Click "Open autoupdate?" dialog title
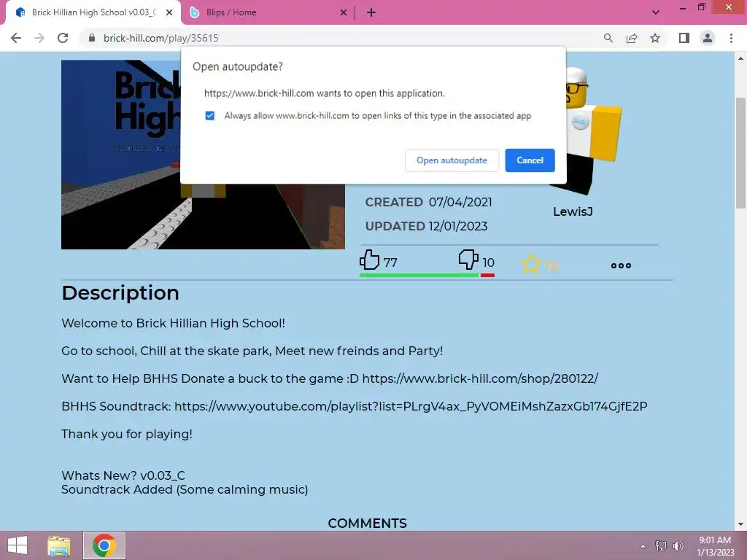 tap(238, 66)
